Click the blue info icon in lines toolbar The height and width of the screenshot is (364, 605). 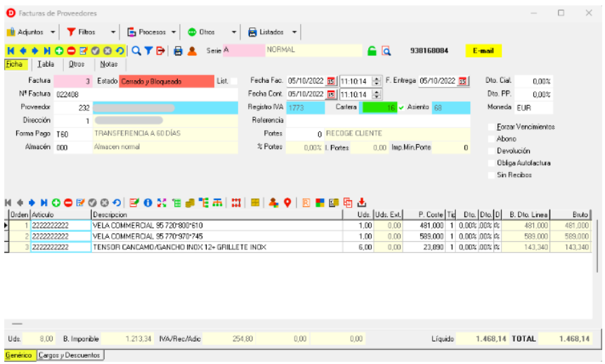pyautogui.click(x=148, y=202)
